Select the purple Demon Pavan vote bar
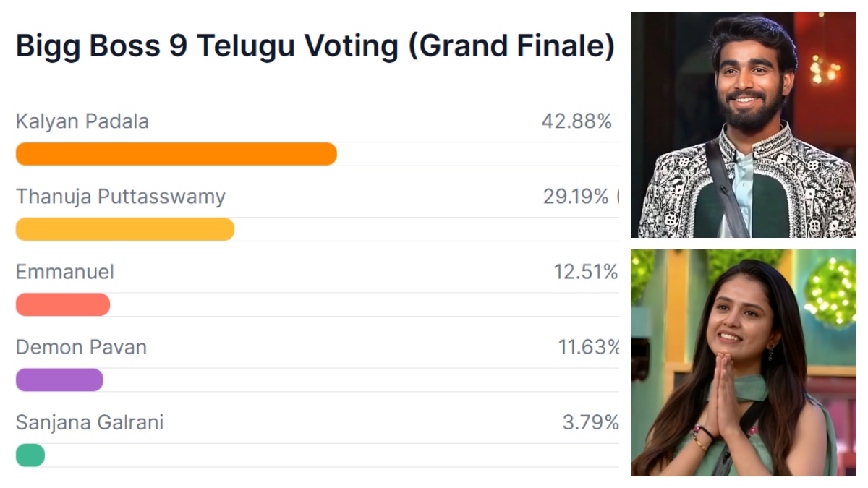The width and height of the screenshot is (868, 488). coord(59,380)
